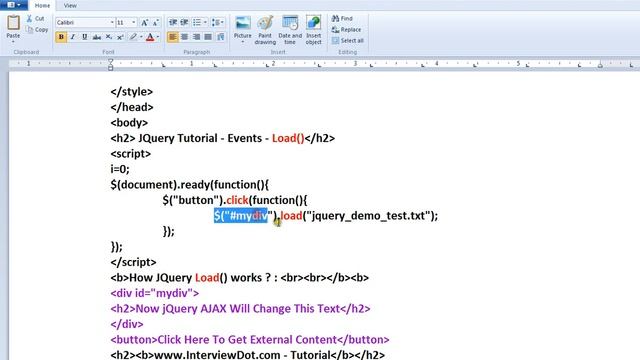Switch to the Home tab
Screen dimensions: 640x360
(42, 6)
